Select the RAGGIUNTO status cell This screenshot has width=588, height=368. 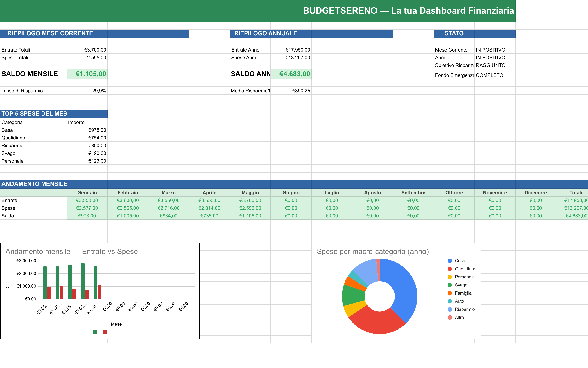point(495,66)
